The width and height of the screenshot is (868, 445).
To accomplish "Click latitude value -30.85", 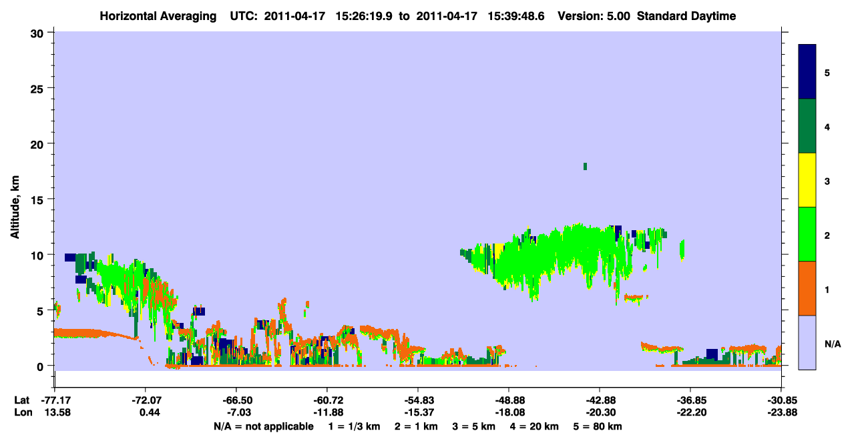I will (781, 400).
